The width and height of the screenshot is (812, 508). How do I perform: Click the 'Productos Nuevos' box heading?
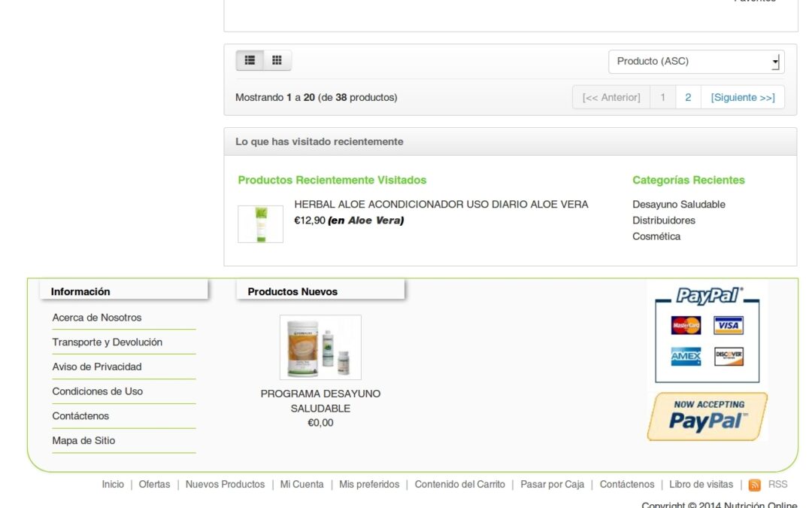tap(292, 291)
